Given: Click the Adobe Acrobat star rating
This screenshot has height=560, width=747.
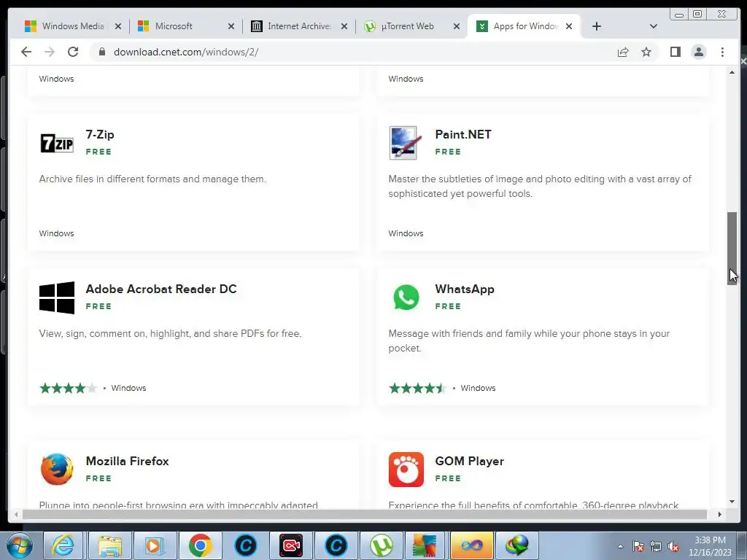Looking at the screenshot, I should point(68,388).
